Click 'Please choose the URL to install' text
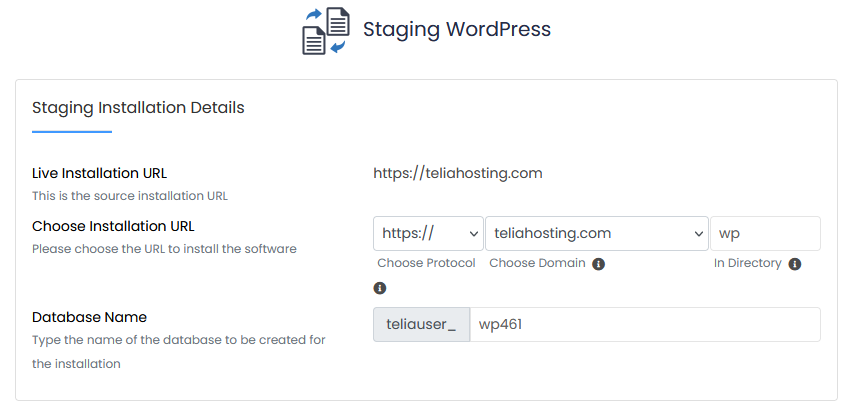The image size is (847, 408). [164, 249]
